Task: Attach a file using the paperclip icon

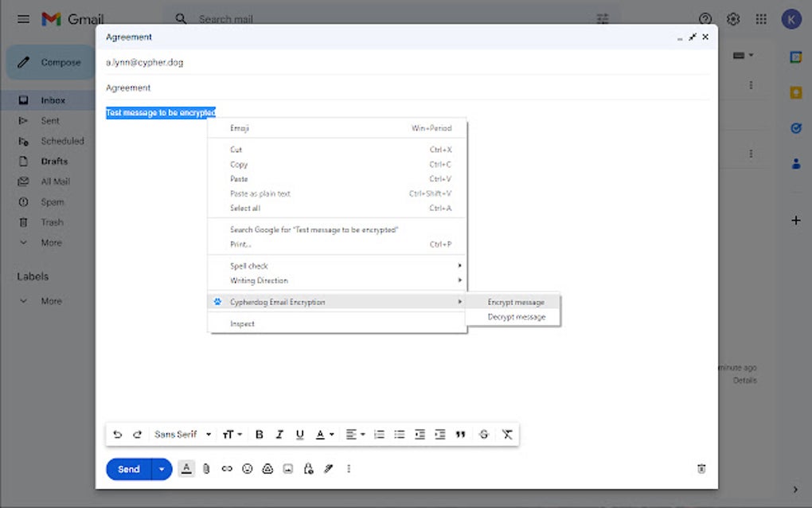Action: [x=206, y=468]
